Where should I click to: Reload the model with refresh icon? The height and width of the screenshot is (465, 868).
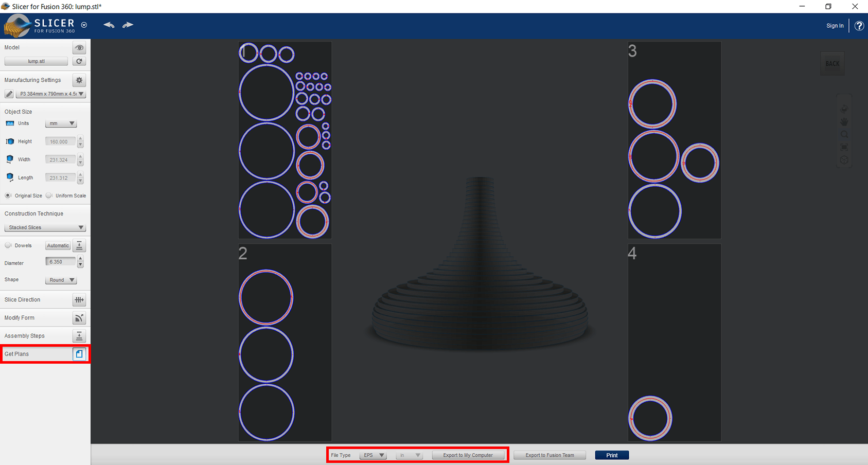tap(79, 61)
